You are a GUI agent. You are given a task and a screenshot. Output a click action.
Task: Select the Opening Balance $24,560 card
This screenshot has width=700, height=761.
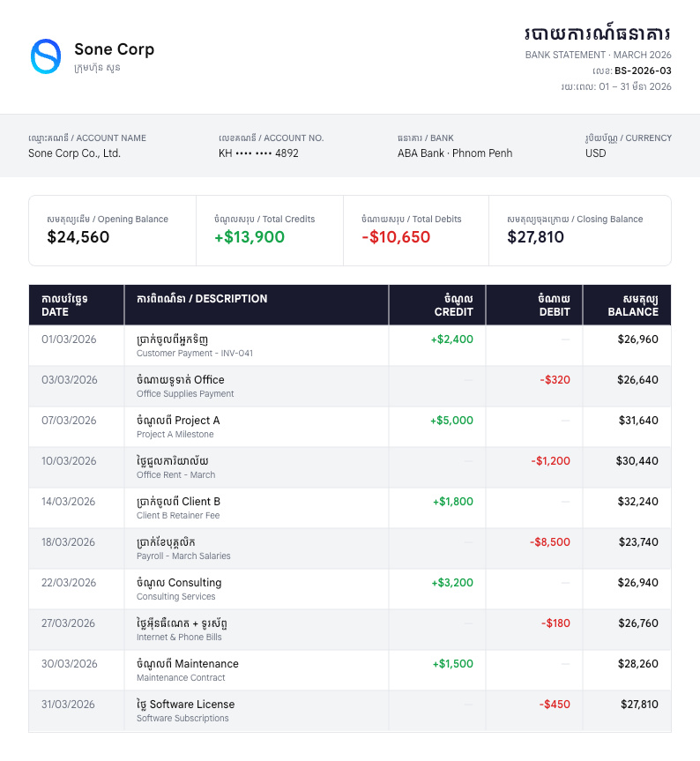tap(112, 230)
